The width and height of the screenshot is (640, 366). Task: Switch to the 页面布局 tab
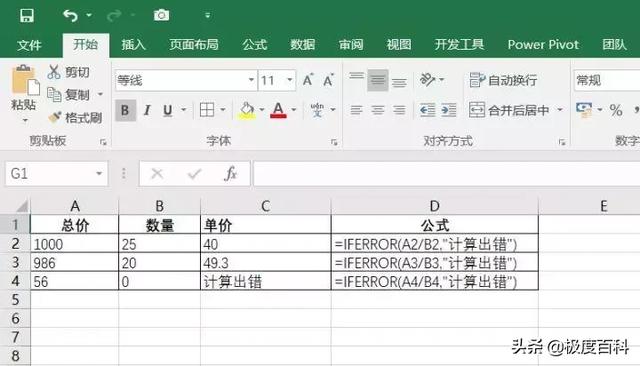pos(194,44)
